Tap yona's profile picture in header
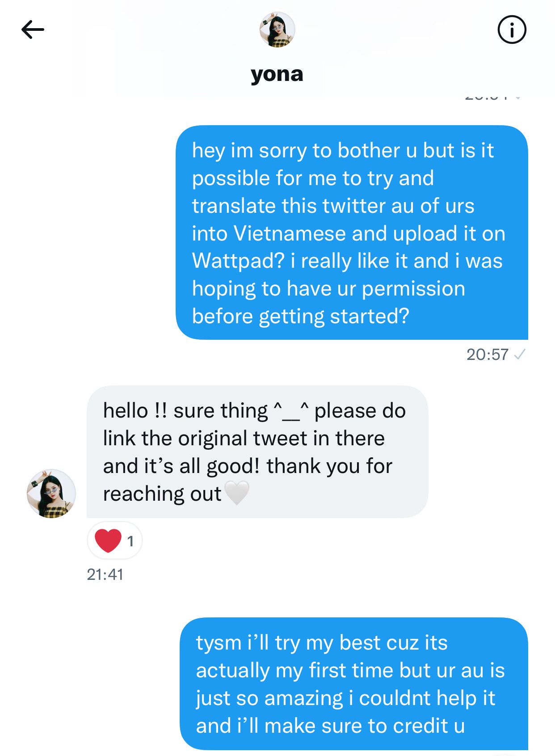The height and width of the screenshot is (756, 555). [x=277, y=30]
